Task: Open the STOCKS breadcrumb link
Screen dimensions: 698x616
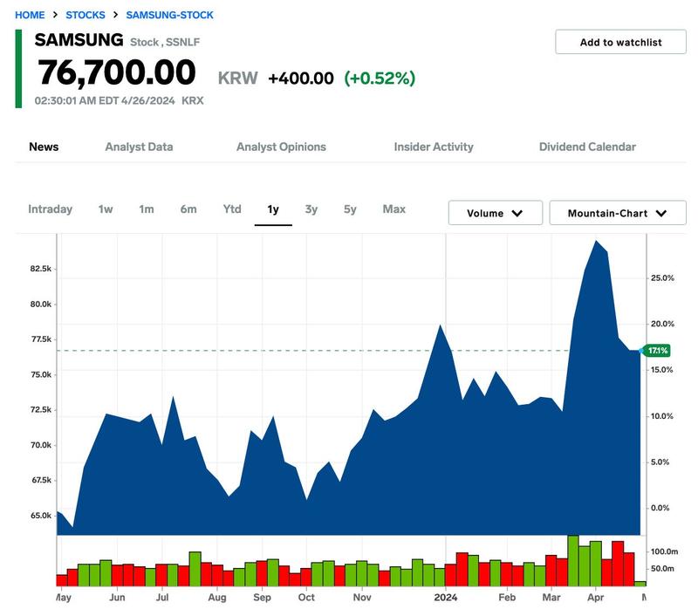Action: [x=86, y=15]
